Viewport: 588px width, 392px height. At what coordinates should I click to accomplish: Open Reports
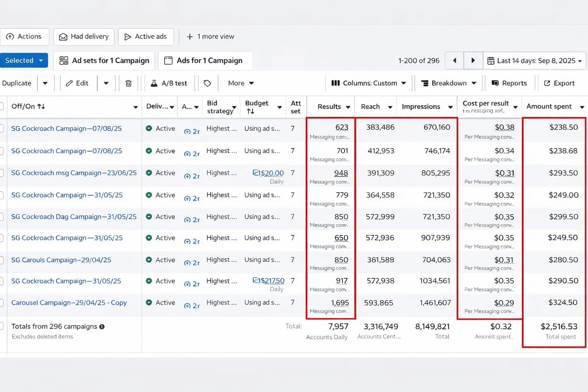click(509, 83)
